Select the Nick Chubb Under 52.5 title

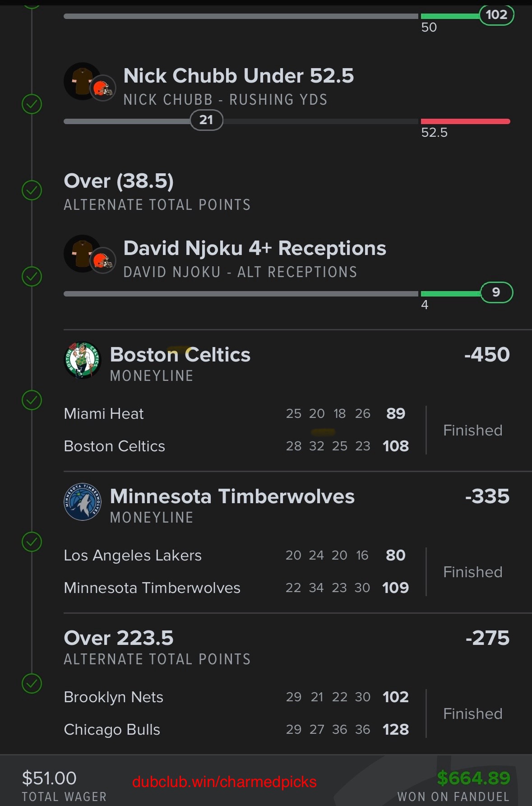coord(239,76)
